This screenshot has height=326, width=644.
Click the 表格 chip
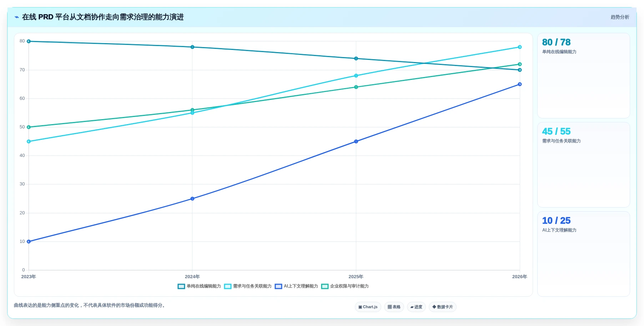[394, 307]
